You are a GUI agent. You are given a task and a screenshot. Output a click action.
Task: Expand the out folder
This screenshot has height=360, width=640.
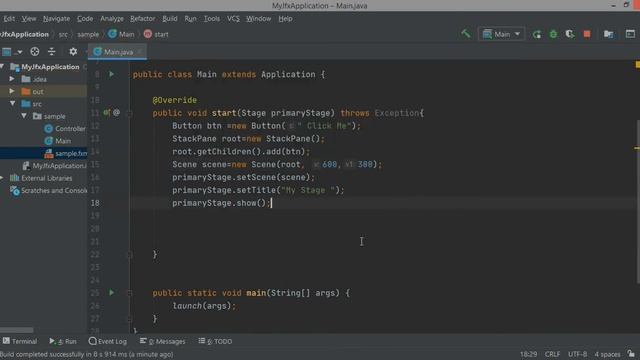(x=12, y=91)
